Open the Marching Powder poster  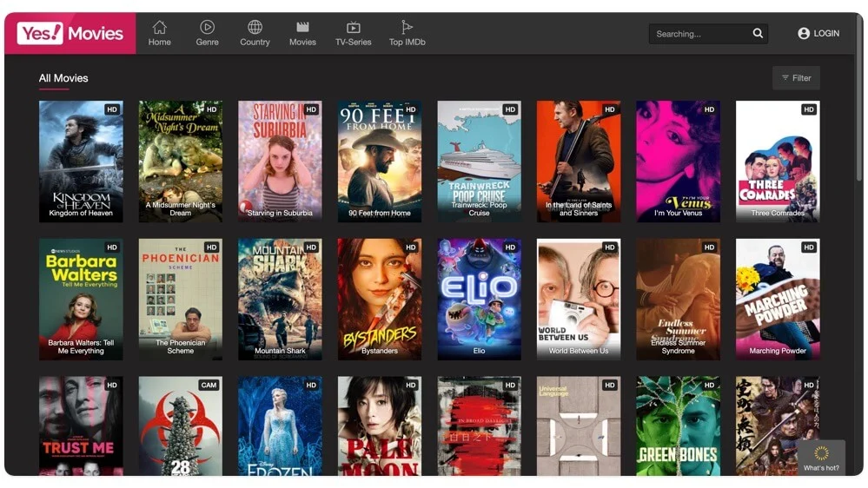(778, 300)
